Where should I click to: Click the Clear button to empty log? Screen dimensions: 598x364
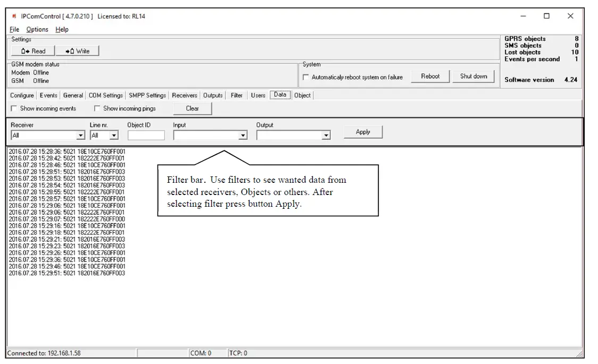[x=192, y=108]
